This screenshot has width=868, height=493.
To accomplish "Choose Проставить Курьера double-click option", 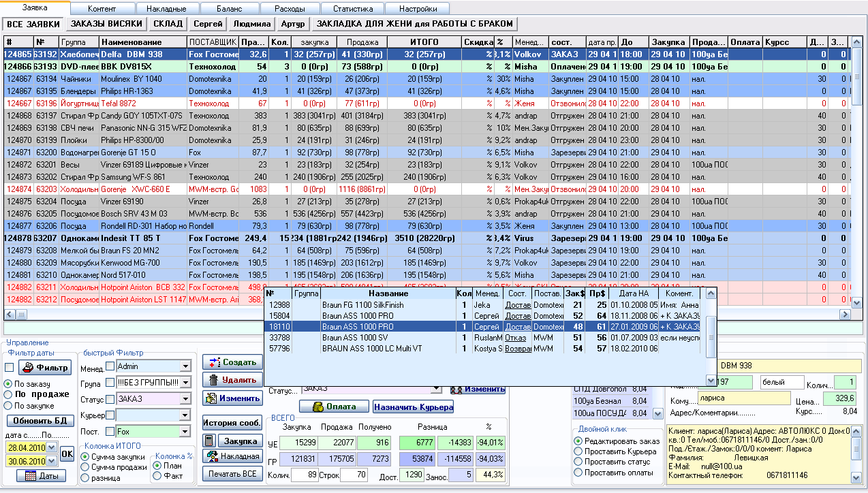I will [x=578, y=452].
